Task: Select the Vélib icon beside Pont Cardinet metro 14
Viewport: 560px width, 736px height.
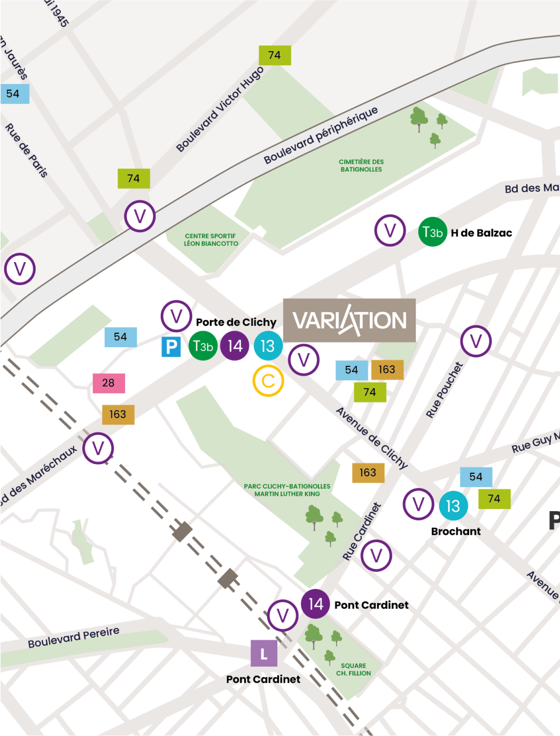Action: pyautogui.click(x=283, y=616)
